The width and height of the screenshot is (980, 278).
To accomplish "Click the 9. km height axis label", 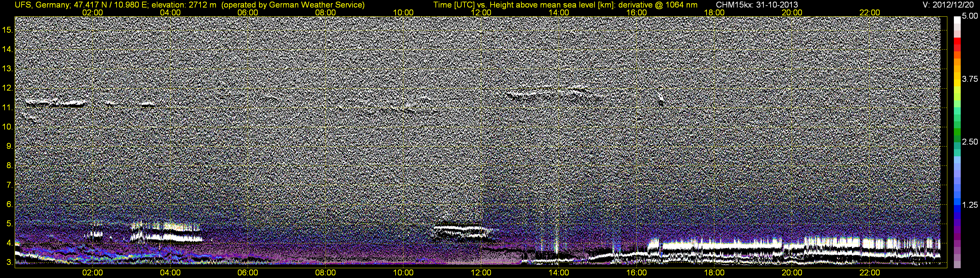I will tap(9, 146).
